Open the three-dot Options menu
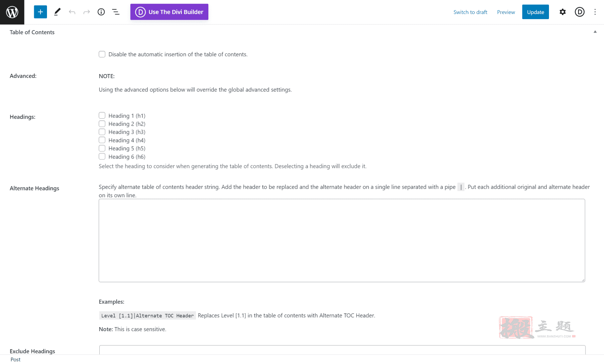This screenshot has height=364, width=604. [x=595, y=12]
